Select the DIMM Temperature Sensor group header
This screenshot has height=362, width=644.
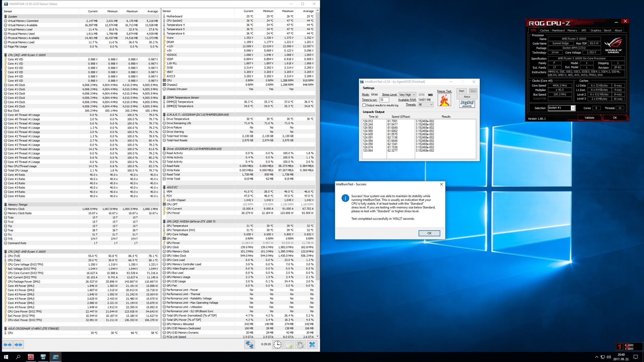(x=239, y=98)
